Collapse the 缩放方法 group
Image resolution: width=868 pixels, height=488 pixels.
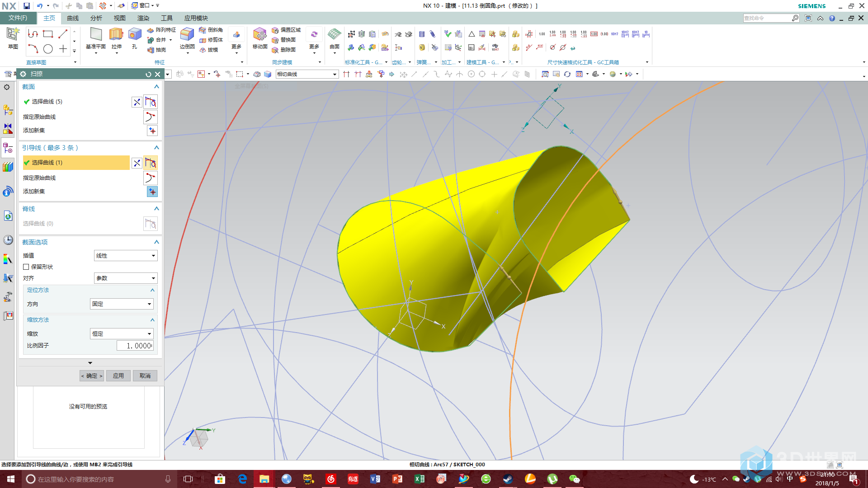point(152,320)
